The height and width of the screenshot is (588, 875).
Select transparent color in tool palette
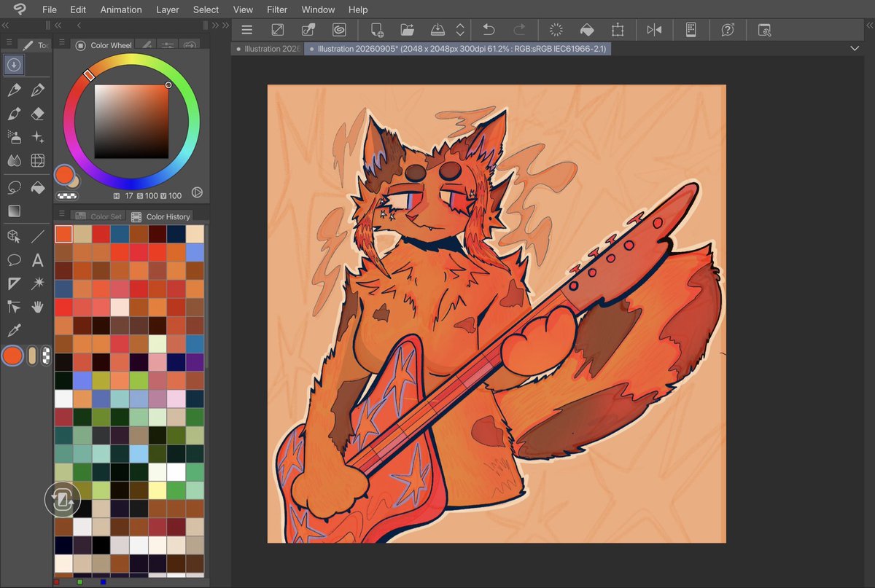(x=46, y=356)
